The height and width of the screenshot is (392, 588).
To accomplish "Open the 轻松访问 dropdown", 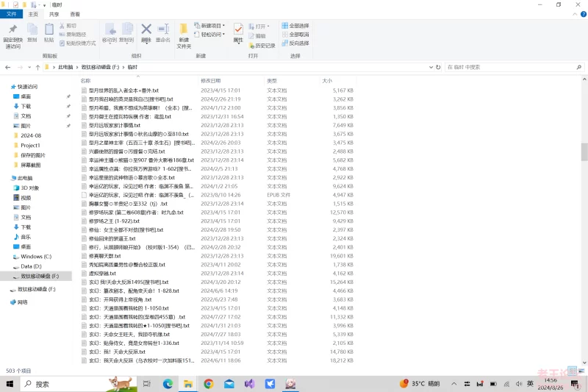I will click(212, 35).
